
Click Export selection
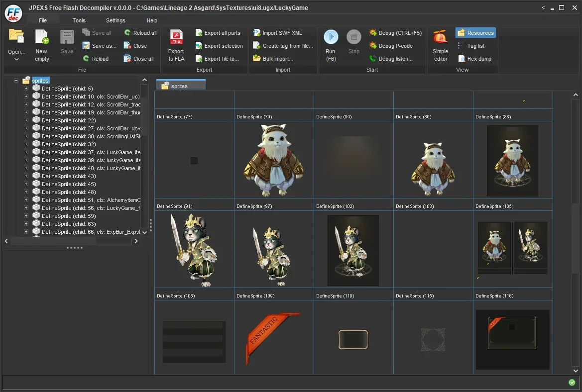click(219, 46)
